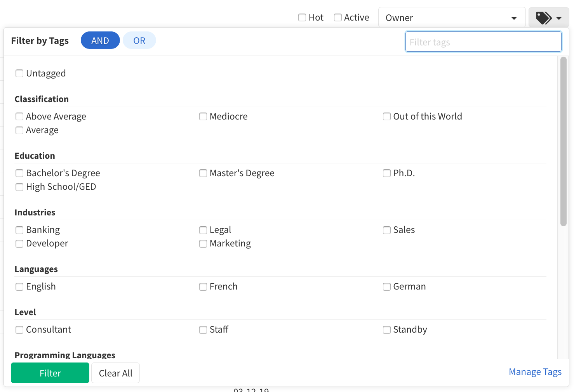
Task: Click Clear All to reset filters
Action: coord(115,373)
